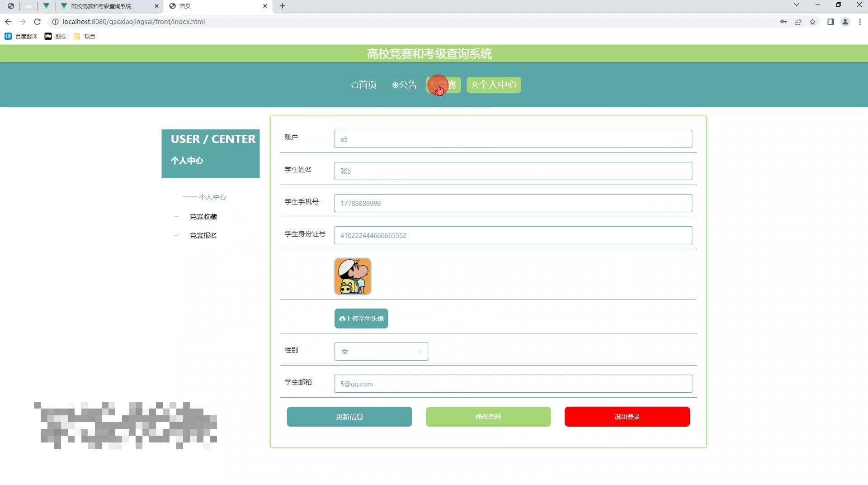This screenshot has height=485, width=868.
Task: Click the home icon on 首页 nav item
Action: tap(355, 85)
